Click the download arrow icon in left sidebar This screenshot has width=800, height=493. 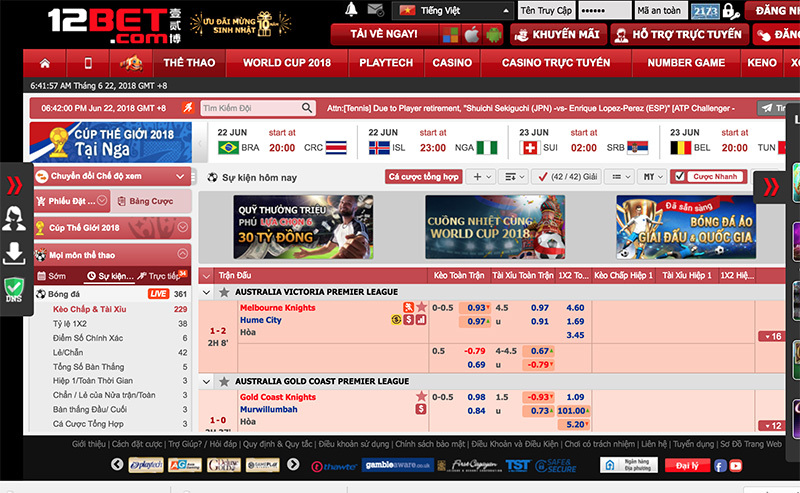(15, 253)
